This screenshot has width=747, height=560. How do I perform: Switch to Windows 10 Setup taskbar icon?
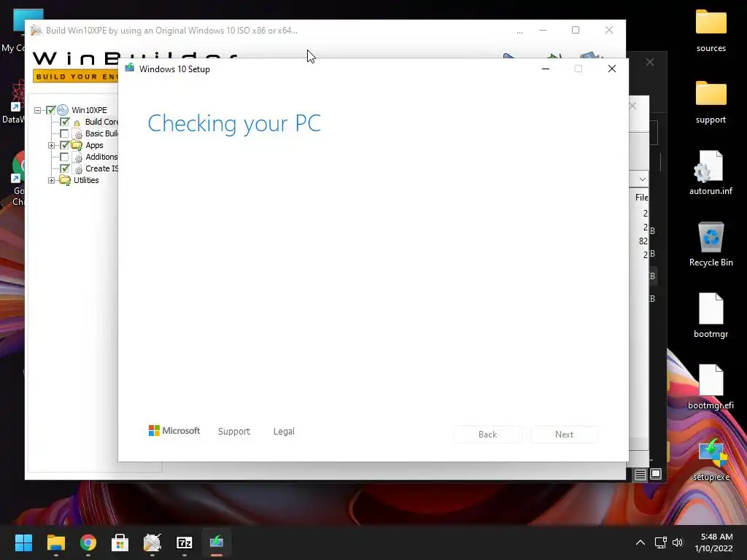click(217, 542)
